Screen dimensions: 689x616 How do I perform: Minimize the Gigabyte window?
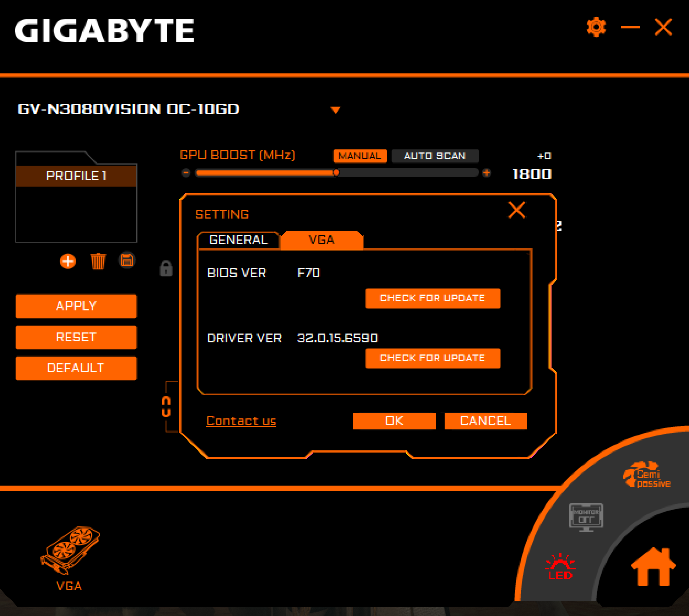(x=630, y=27)
